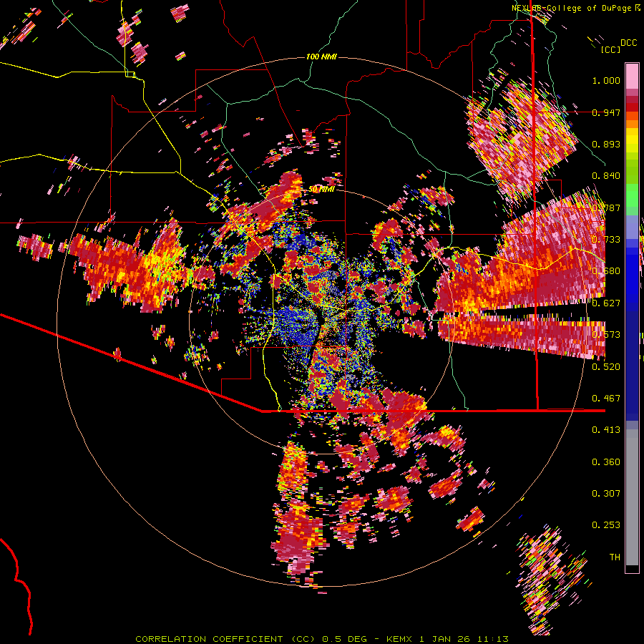Select the 0.520 legend value
644x644 pixels.
coord(606,366)
